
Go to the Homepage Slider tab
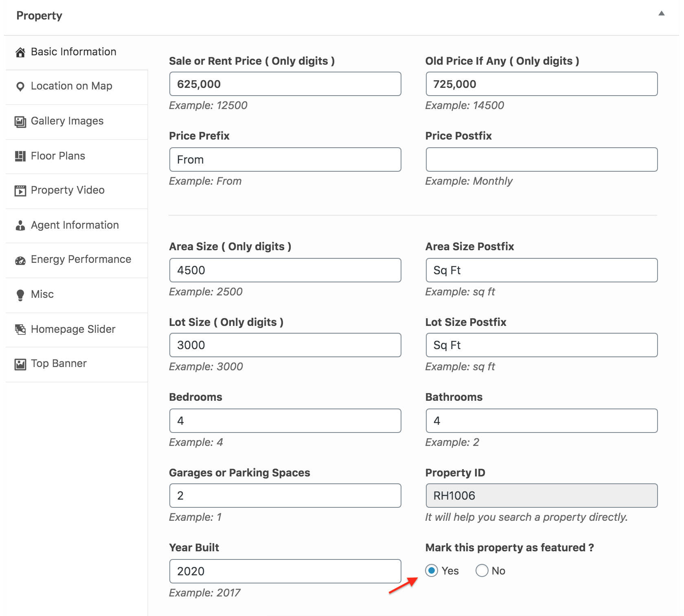pyautogui.click(x=77, y=330)
